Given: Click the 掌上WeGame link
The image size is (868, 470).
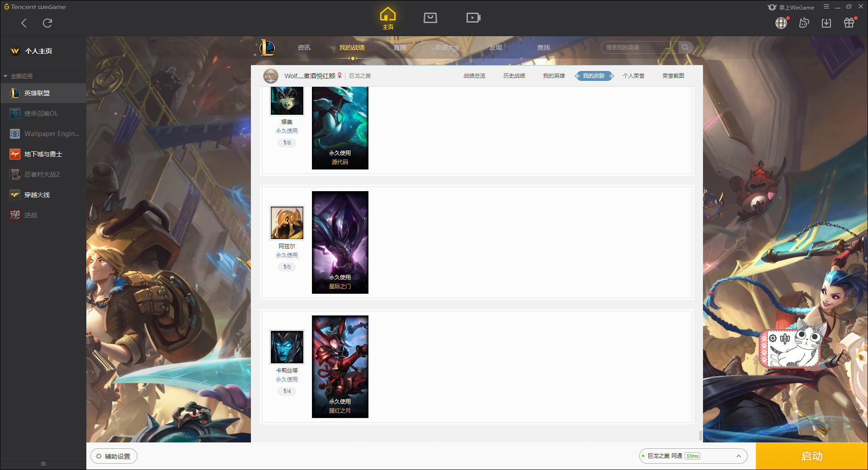Looking at the screenshot, I should pos(791,7).
